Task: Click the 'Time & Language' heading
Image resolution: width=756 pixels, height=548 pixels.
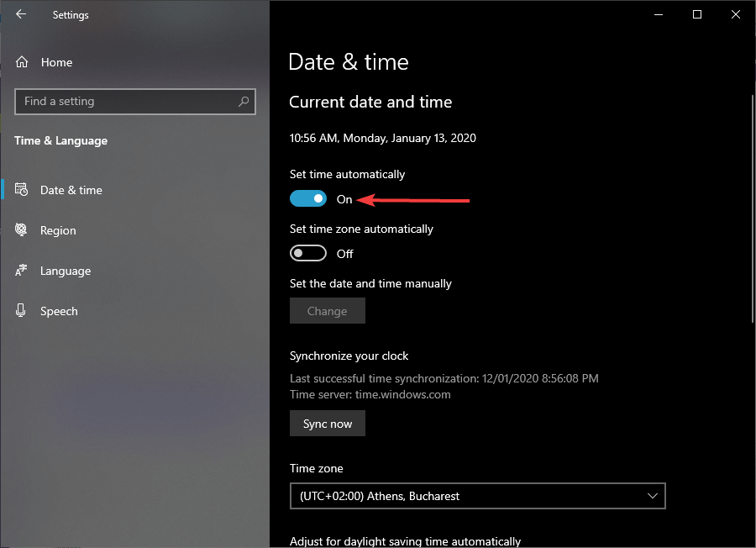Action: (x=60, y=141)
